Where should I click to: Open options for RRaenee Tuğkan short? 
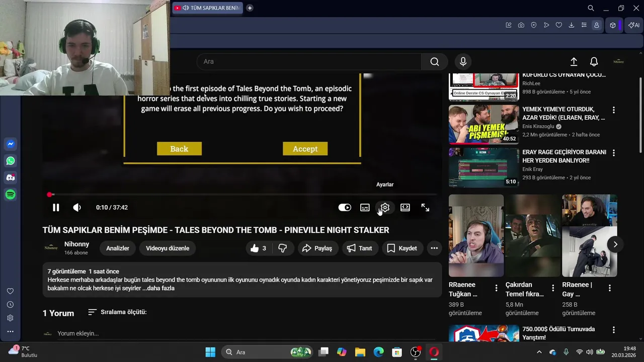point(496,288)
